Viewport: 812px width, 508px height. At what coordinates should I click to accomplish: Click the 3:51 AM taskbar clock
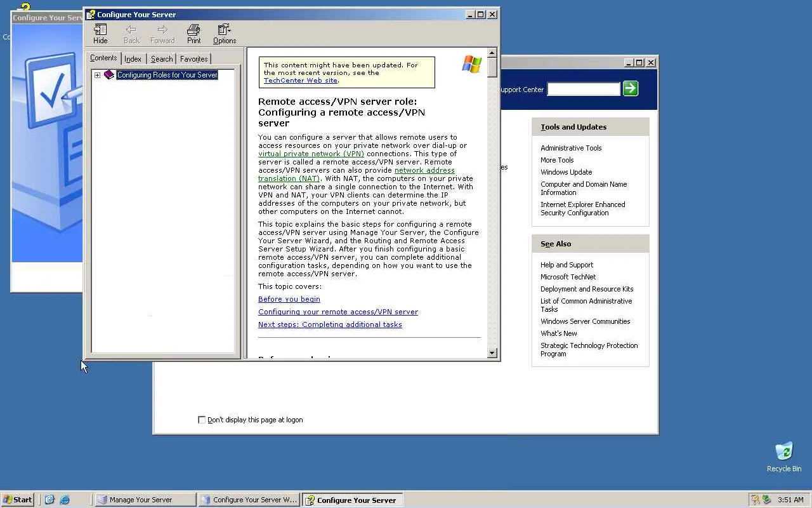click(790, 500)
